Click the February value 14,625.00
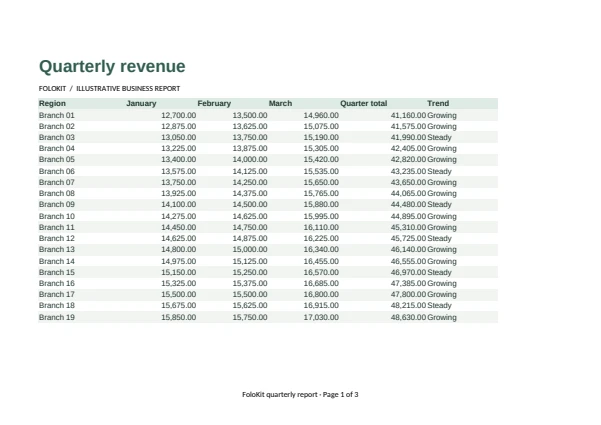 tap(250, 217)
